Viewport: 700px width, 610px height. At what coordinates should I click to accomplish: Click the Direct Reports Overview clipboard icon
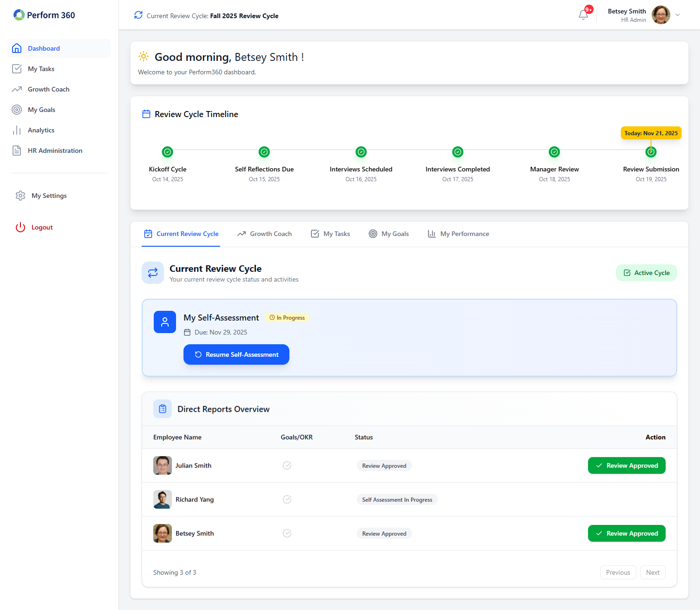click(x=163, y=409)
